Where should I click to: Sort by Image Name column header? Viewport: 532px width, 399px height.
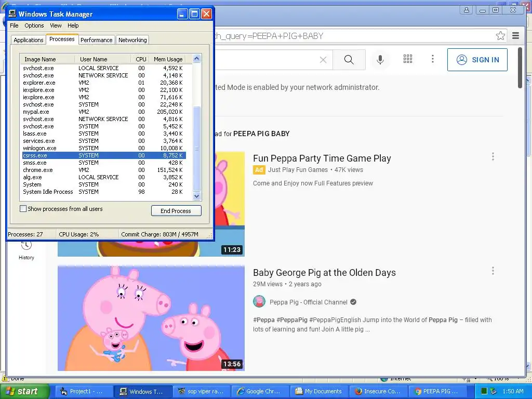(x=47, y=59)
